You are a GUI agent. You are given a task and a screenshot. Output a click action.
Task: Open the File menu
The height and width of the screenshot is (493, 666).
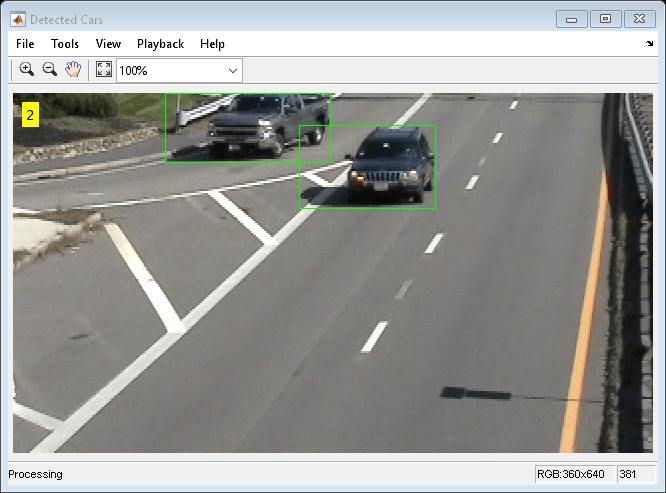pos(25,44)
